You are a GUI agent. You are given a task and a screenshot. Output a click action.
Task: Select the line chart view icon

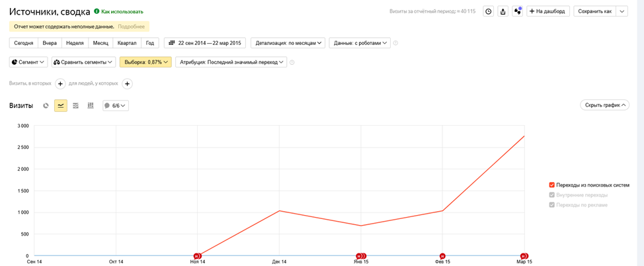click(61, 106)
